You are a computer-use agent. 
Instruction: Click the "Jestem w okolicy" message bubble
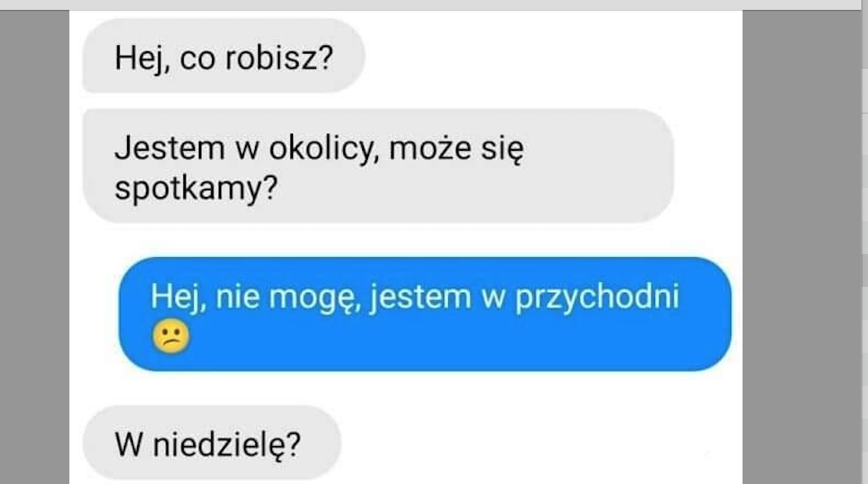378,166
